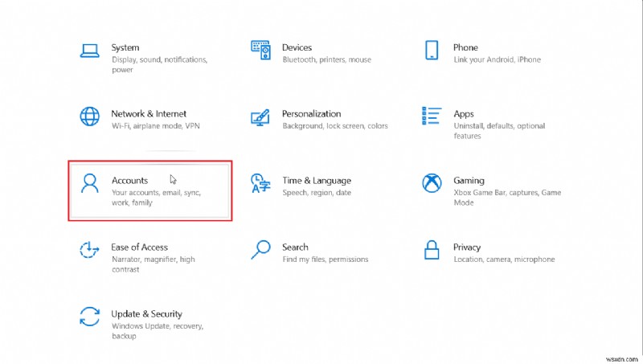Viewport: 643px width, 364px height.
Task: Click the Accounts person icon
Action: click(x=89, y=183)
